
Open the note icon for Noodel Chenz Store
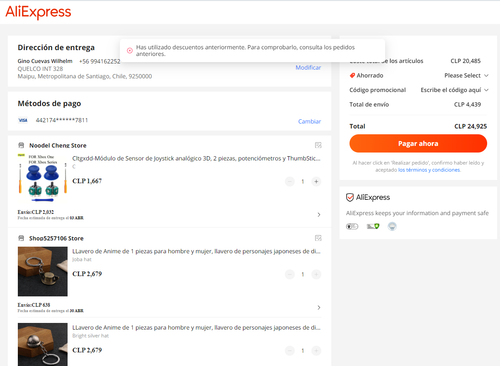coord(318,145)
